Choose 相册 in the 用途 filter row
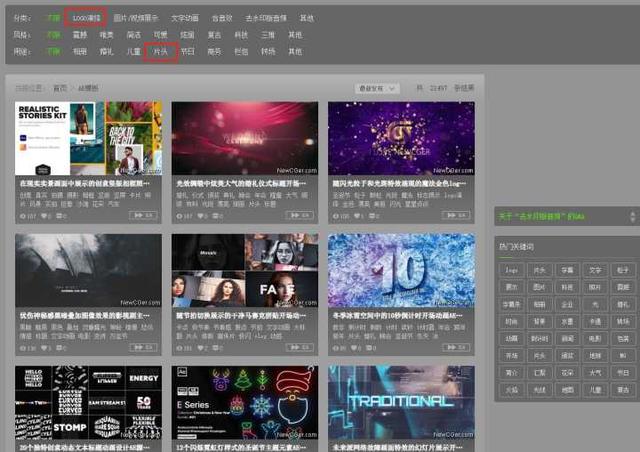 pos(80,52)
